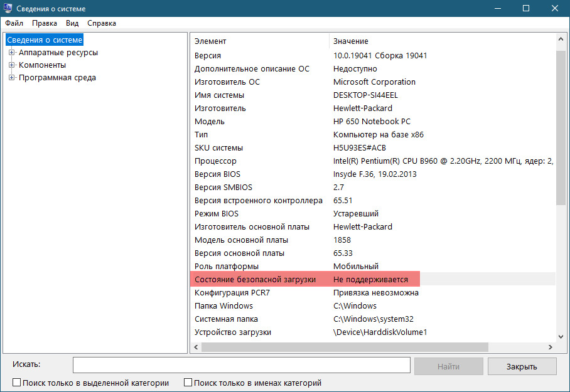Select the Системная папка row
Image resolution: width=570 pixels, height=392 pixels.
pyautogui.click(x=373, y=319)
